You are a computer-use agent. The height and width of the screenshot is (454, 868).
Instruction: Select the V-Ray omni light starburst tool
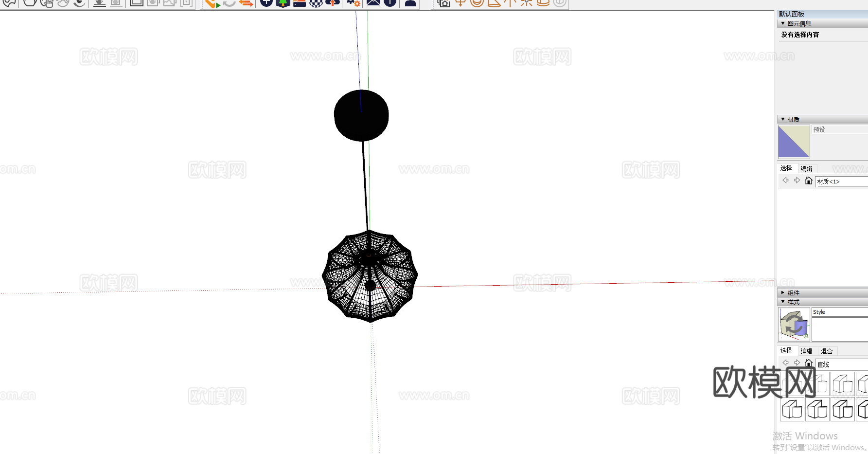point(527,2)
